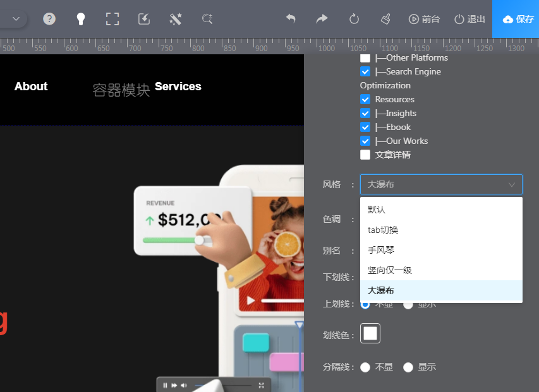This screenshot has width=539, height=392.
Task: Click the redo arrow icon
Action: pyautogui.click(x=322, y=19)
